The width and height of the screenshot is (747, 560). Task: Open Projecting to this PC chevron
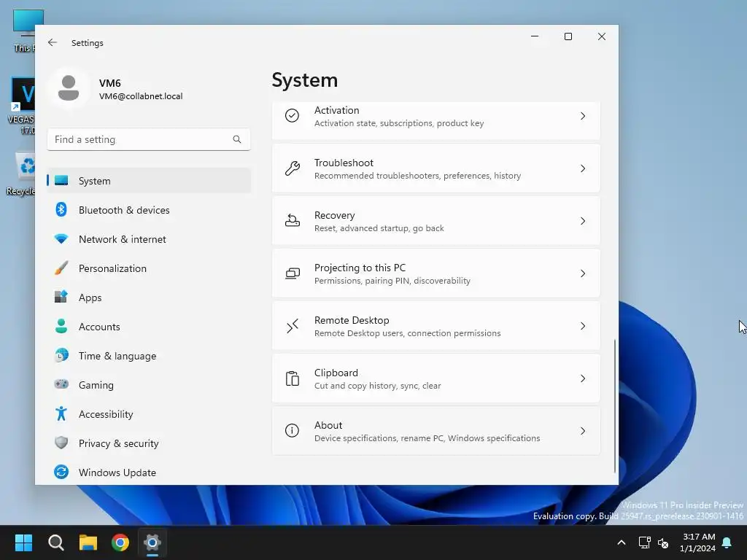click(583, 273)
